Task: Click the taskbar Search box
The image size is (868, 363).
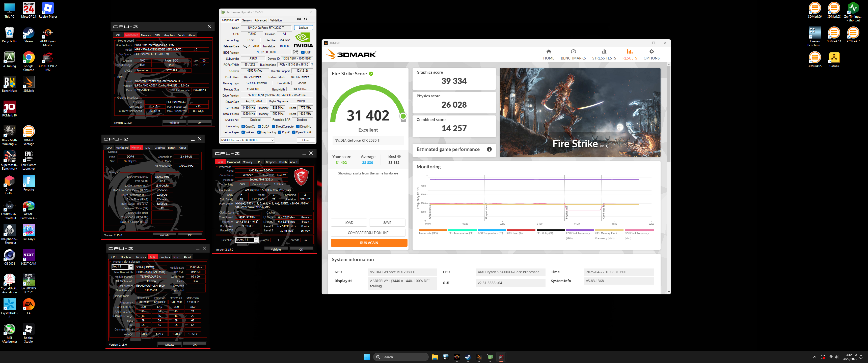Action: coord(401,357)
